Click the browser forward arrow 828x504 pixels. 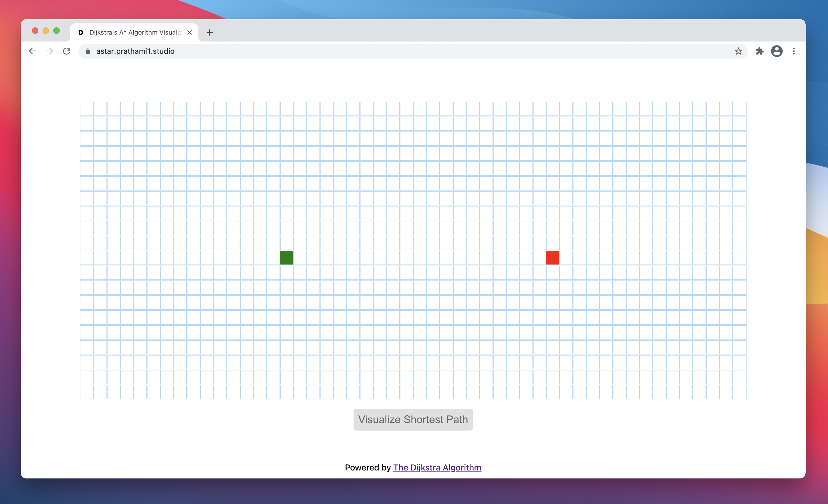50,51
